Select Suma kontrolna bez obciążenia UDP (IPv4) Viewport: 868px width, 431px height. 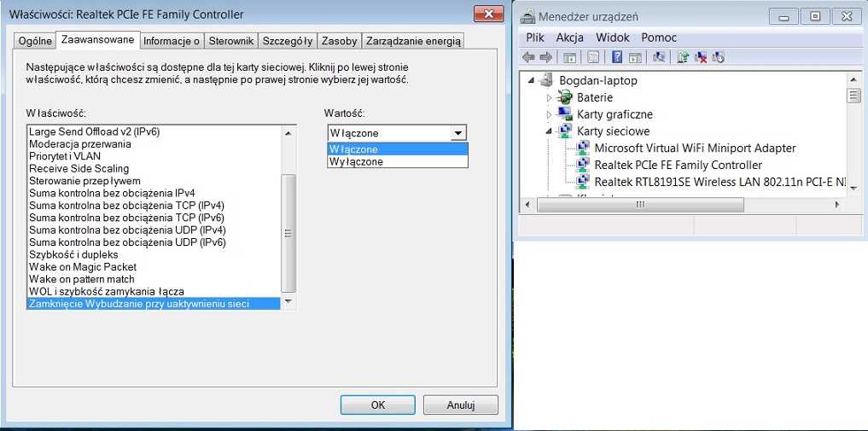tap(154, 230)
